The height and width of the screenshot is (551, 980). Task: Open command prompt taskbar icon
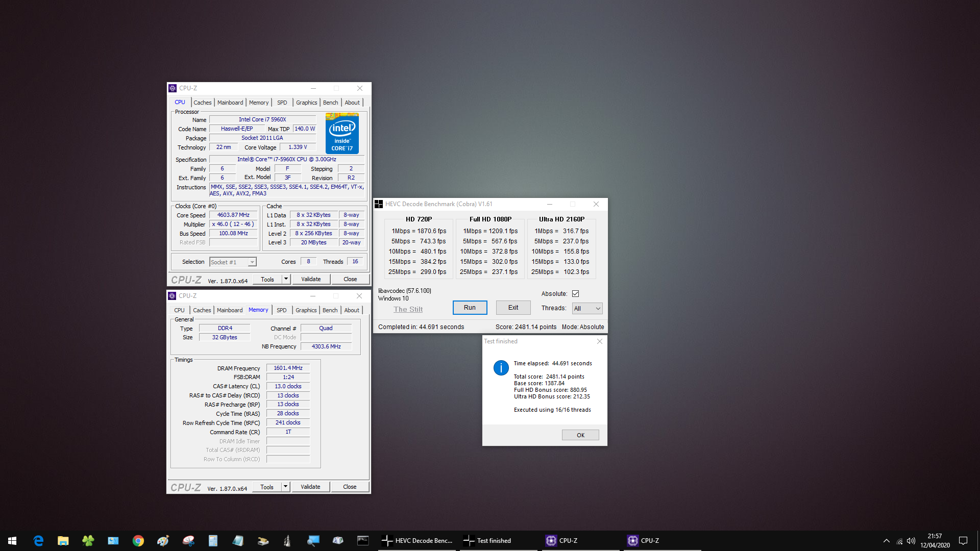pyautogui.click(x=363, y=541)
